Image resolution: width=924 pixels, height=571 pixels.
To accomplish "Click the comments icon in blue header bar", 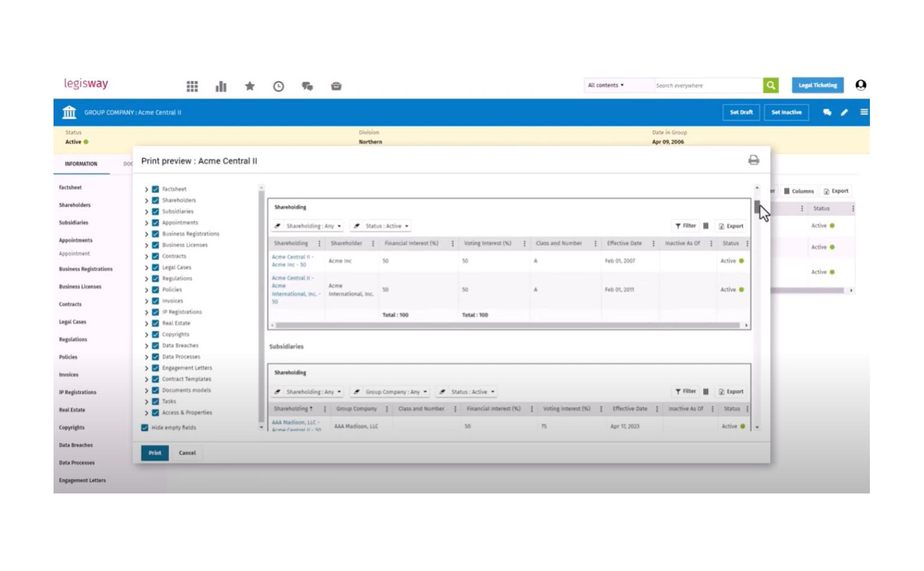I will click(x=827, y=112).
